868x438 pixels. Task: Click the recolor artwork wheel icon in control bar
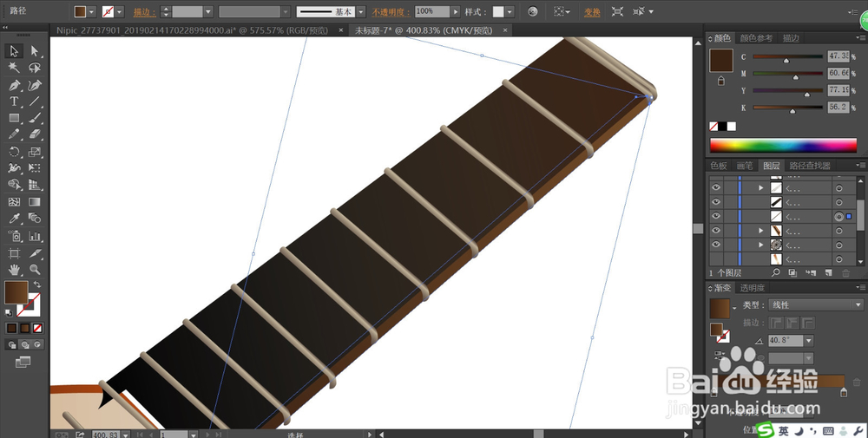click(x=533, y=11)
